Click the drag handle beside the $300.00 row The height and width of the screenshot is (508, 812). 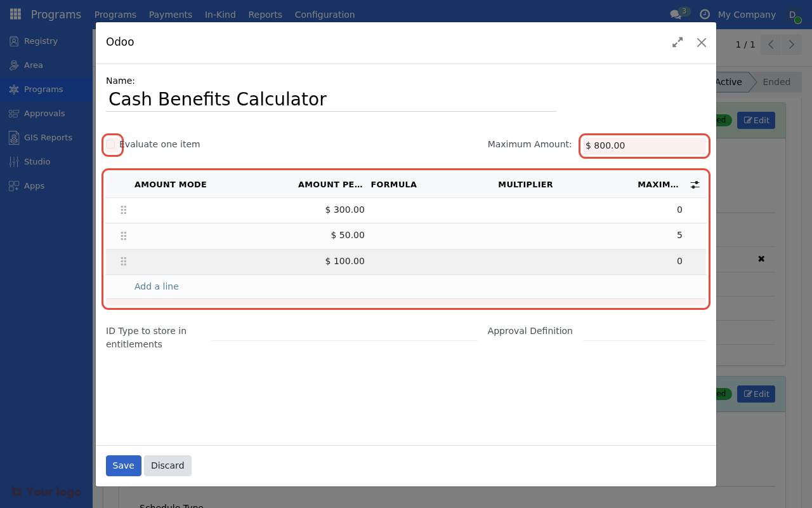pyautogui.click(x=123, y=210)
